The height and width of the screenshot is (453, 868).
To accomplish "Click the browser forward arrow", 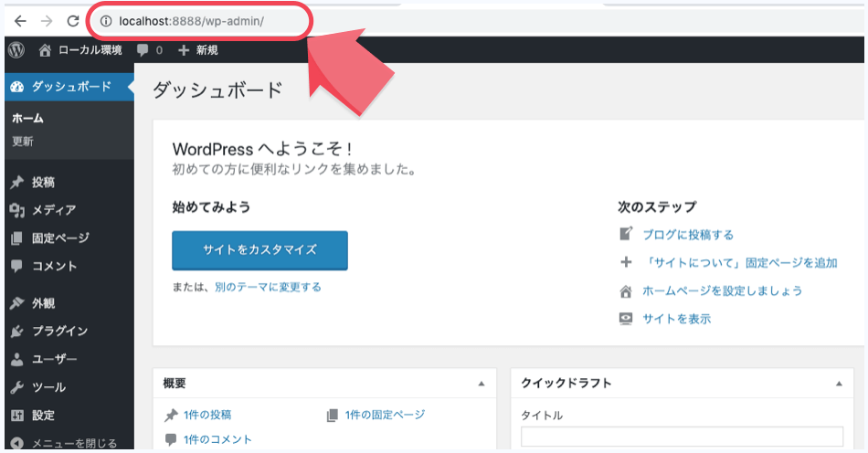I will [x=47, y=21].
